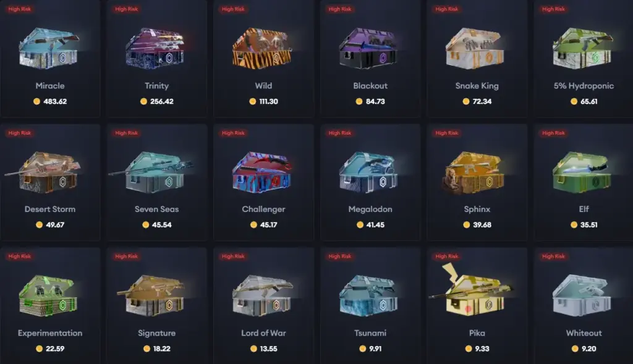This screenshot has width=633, height=364.
Task: Open the 5% Hydroponic case title
Action: (x=584, y=85)
